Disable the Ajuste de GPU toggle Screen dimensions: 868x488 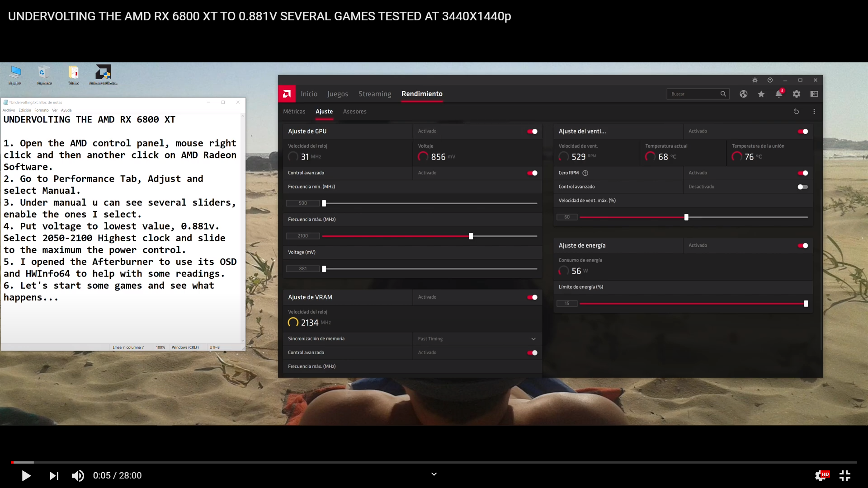pyautogui.click(x=532, y=131)
